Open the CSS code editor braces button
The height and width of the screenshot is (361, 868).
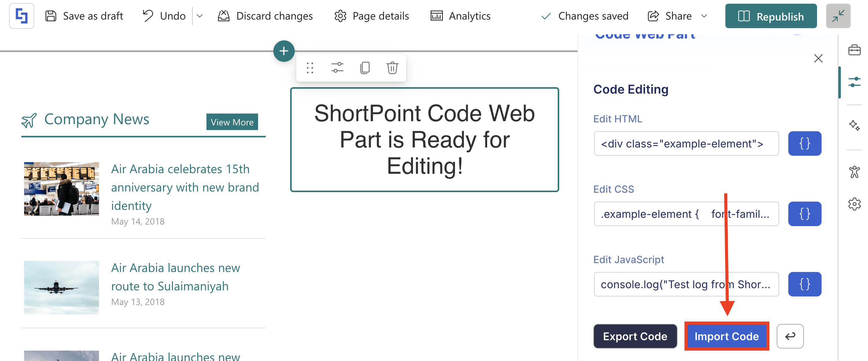coord(804,214)
